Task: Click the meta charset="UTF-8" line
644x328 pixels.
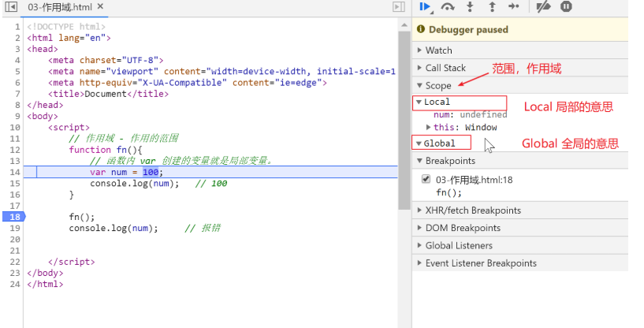Action: click(106, 61)
